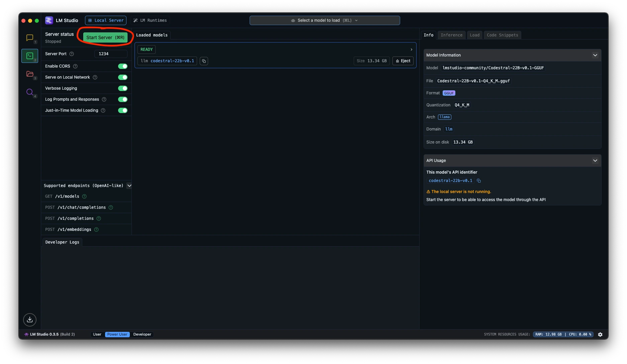Click the llm domain value
This screenshot has width=627, height=364.
pos(449,129)
